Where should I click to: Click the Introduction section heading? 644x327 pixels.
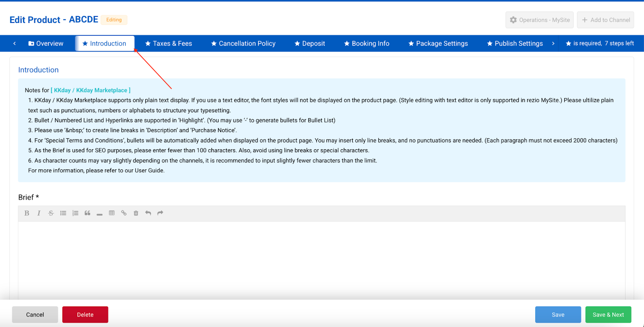tap(38, 70)
